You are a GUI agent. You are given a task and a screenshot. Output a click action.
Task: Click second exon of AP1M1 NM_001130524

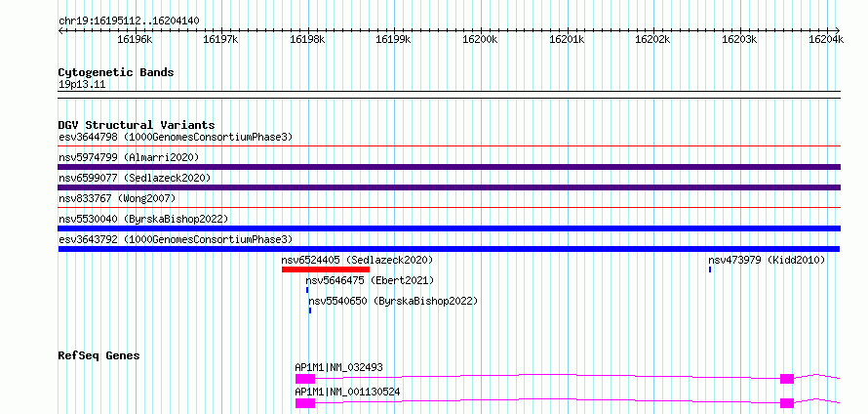[x=787, y=403]
